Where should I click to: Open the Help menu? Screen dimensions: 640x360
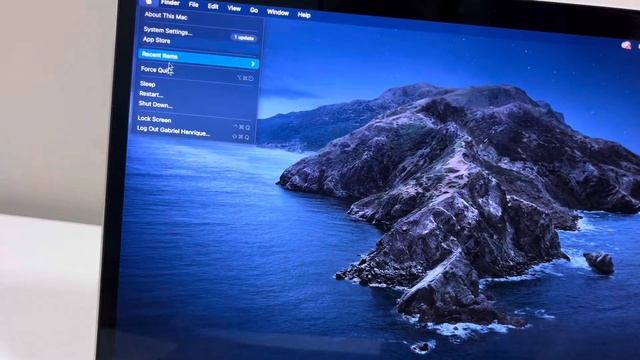[x=304, y=15]
